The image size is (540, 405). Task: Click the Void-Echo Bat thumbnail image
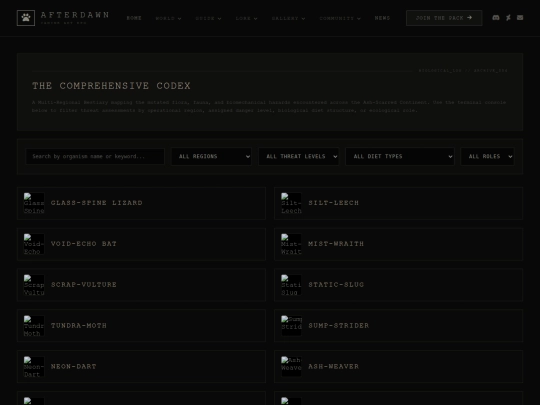[x=34, y=244]
